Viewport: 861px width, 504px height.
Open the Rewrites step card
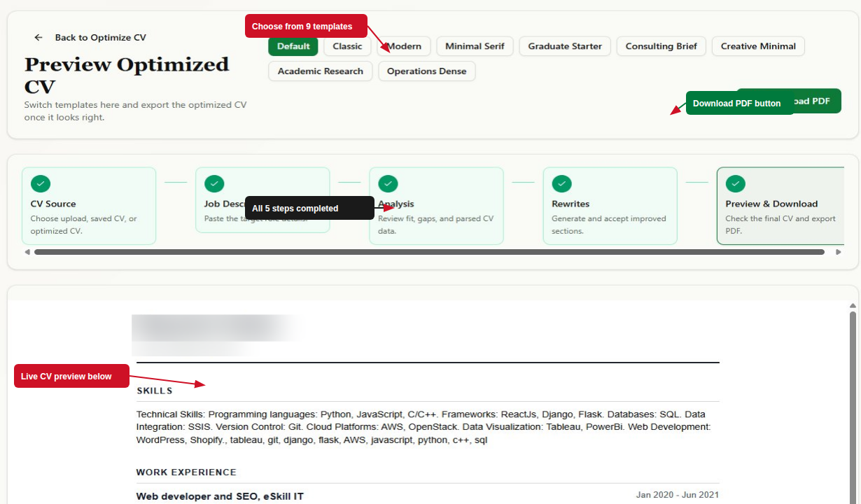pos(610,206)
